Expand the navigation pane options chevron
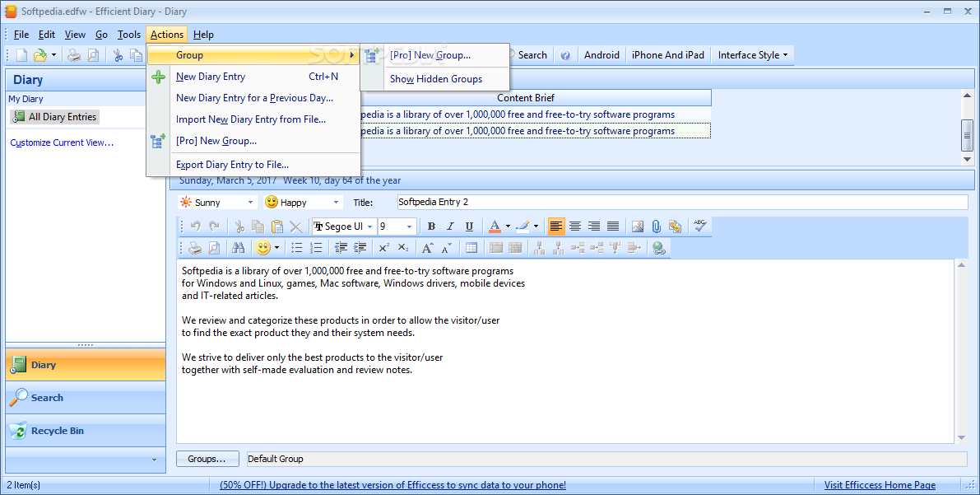980x495 pixels. click(155, 460)
